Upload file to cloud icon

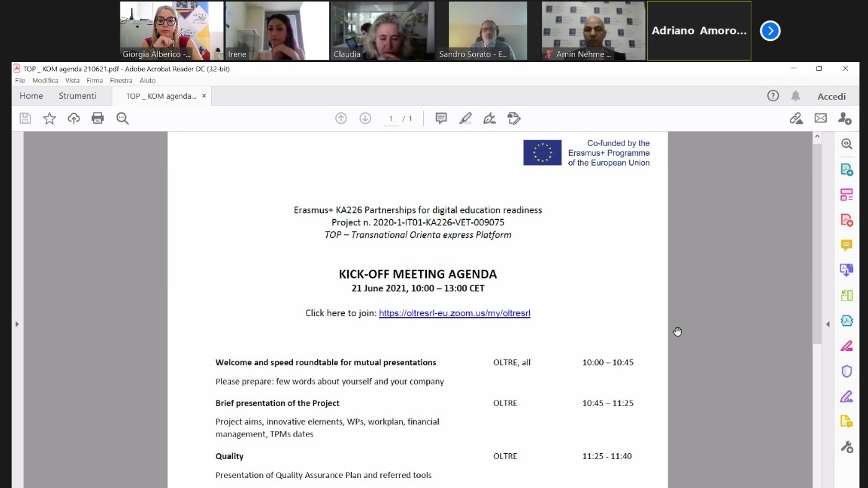click(74, 119)
